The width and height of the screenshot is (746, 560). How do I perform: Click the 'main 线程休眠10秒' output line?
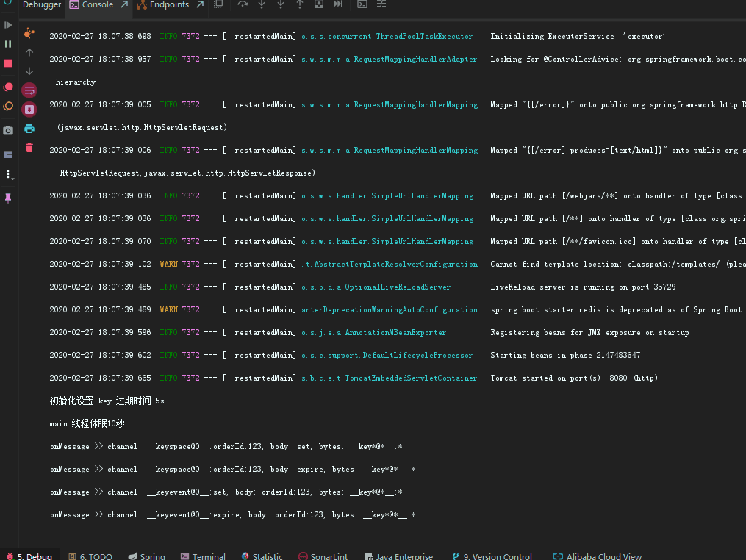[87, 423]
